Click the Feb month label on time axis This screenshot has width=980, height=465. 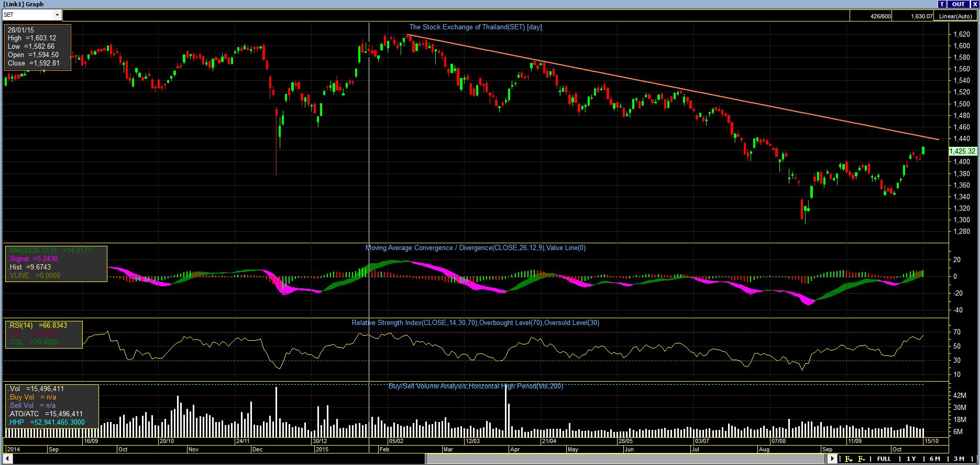click(x=384, y=449)
